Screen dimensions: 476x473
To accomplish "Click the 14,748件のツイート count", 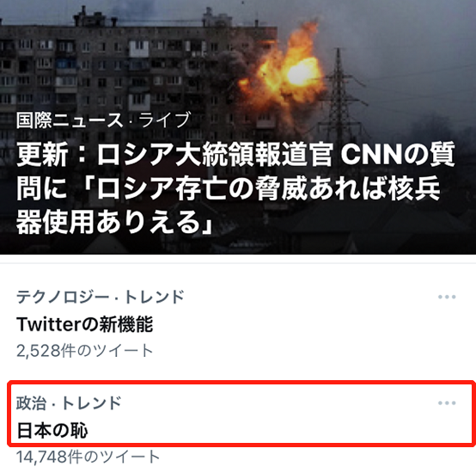I will coord(88,457).
